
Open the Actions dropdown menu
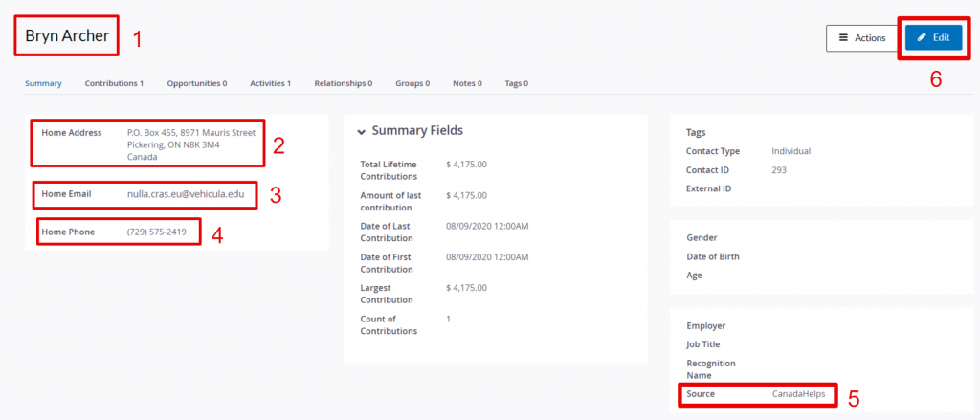tap(862, 38)
